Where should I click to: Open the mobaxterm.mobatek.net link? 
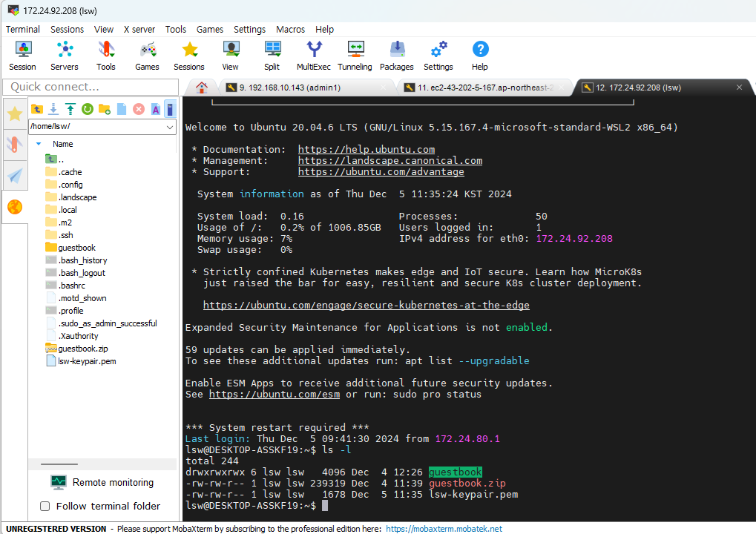point(444,529)
